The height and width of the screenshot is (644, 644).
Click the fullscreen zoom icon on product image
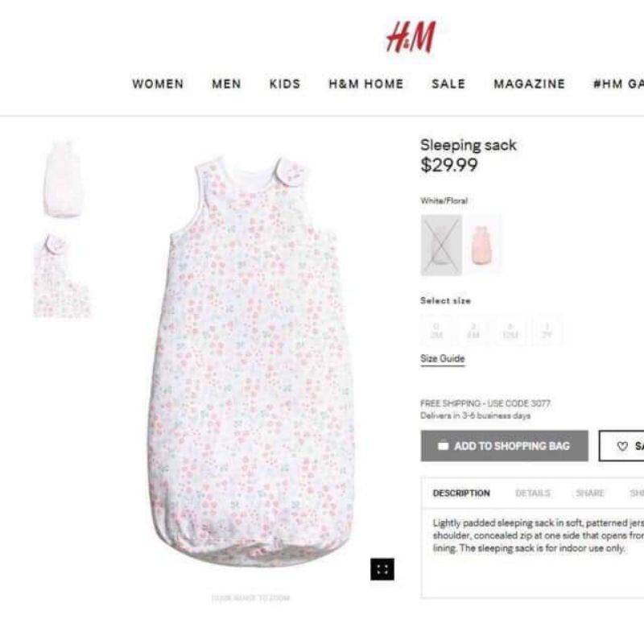382,569
